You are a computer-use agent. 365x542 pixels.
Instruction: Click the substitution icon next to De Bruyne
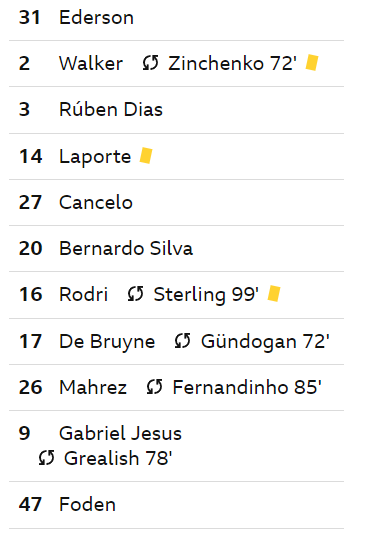(182, 341)
